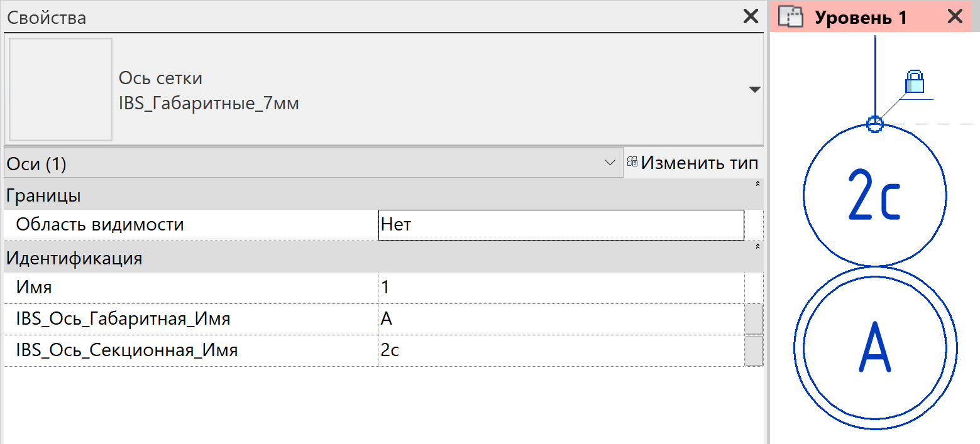Click the small circle grip at grid line end
The image size is (980, 444).
click(x=874, y=124)
